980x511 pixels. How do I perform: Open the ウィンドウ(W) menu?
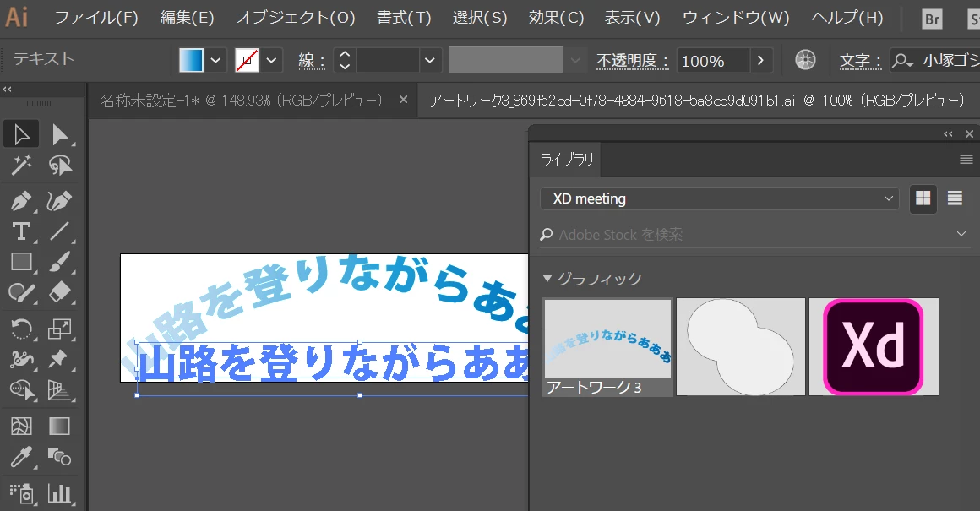point(736,18)
